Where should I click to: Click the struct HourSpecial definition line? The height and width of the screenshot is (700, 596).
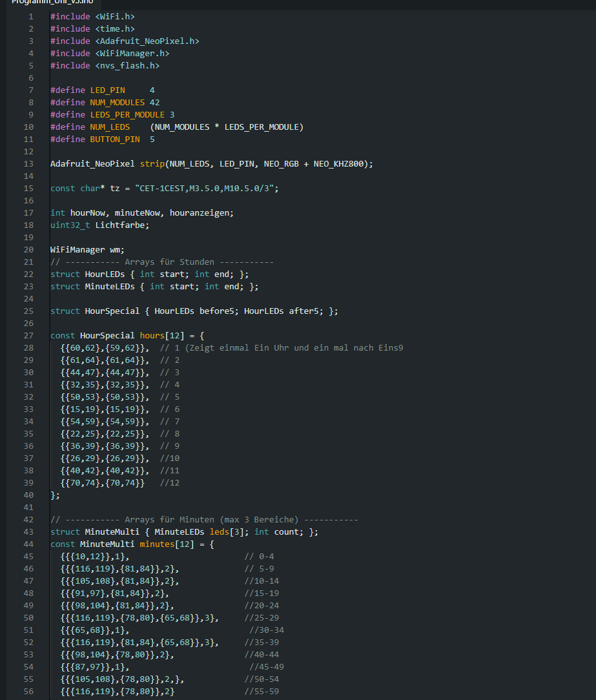pyautogui.click(x=194, y=311)
